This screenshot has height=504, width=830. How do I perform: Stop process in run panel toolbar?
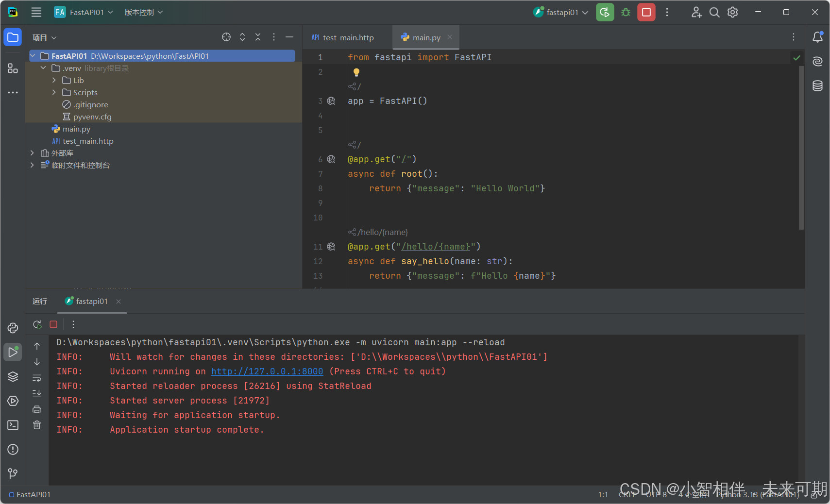54,324
